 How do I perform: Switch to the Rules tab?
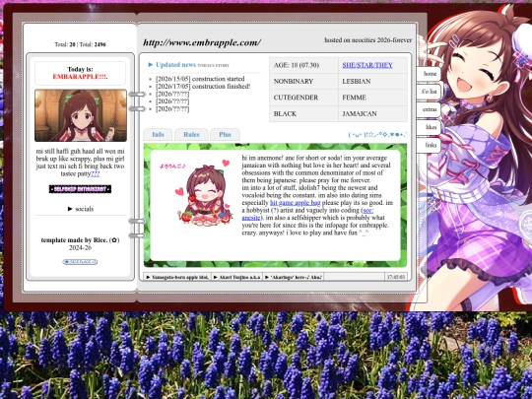[x=191, y=135]
